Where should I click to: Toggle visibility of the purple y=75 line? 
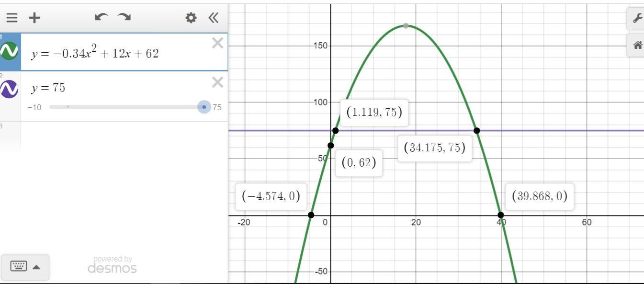pyautogui.click(x=10, y=89)
